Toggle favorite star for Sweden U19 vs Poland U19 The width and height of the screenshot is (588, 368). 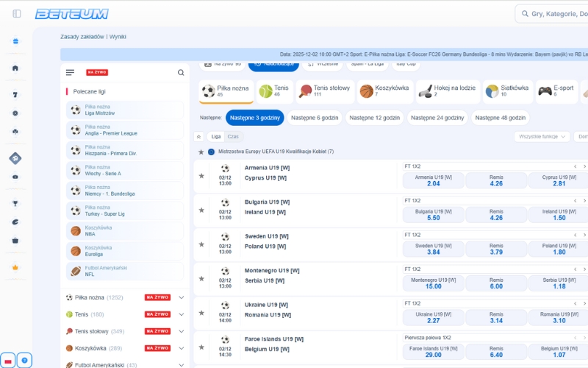pos(201,244)
